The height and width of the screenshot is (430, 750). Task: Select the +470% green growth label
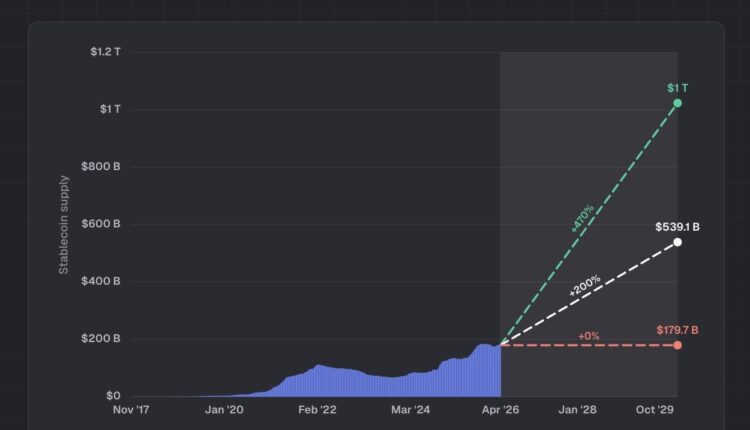tap(582, 218)
